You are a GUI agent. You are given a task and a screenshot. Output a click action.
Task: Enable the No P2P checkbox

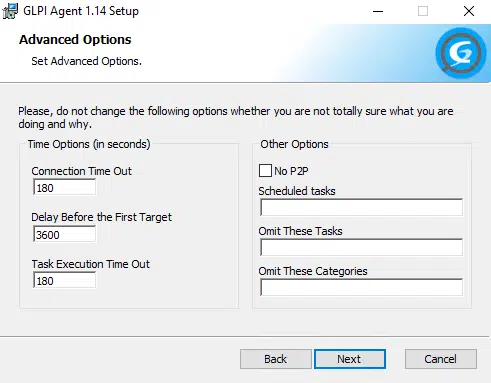click(x=265, y=170)
